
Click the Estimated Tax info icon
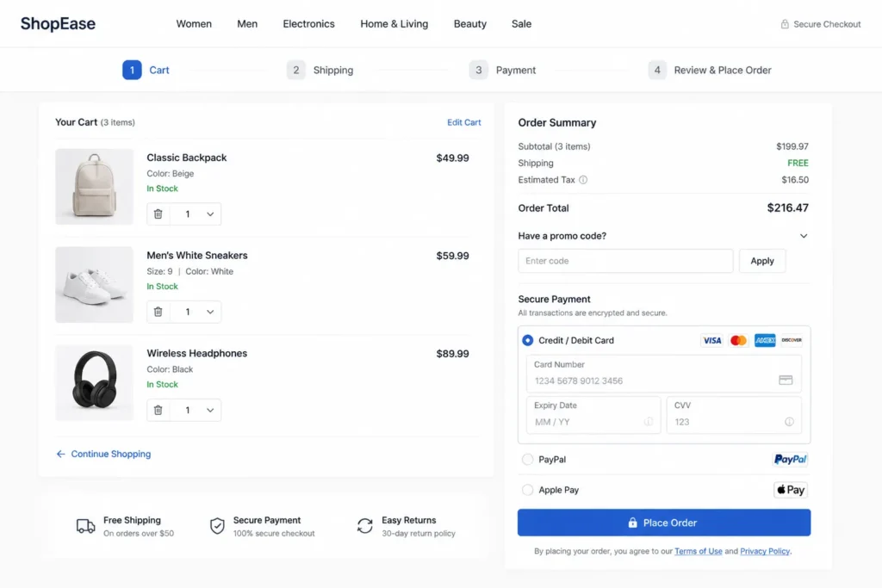tap(583, 180)
